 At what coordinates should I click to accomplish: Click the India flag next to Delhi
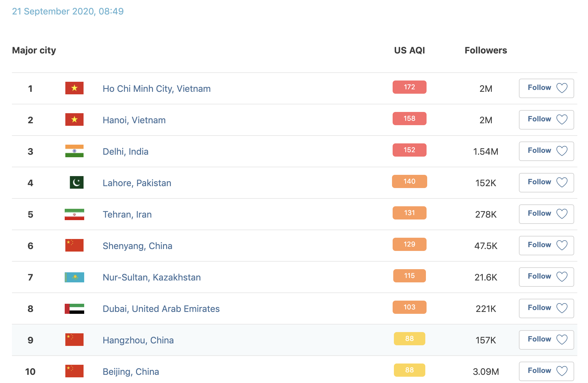(74, 151)
